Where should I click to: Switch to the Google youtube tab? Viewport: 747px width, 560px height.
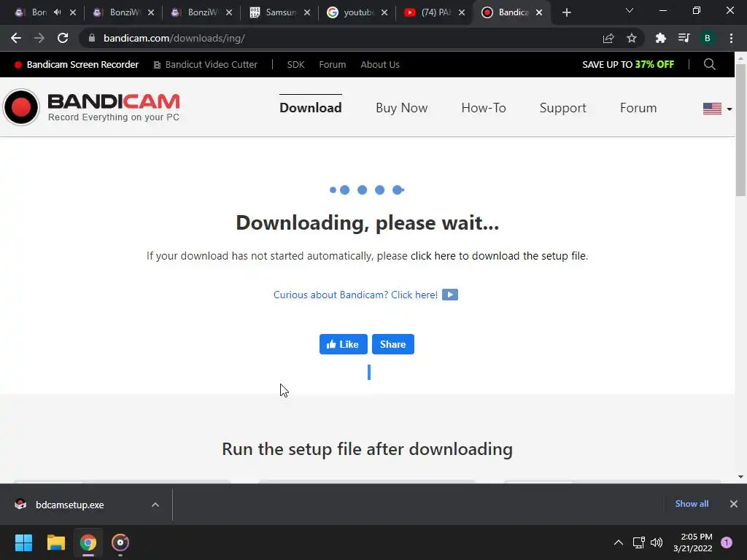tap(358, 12)
